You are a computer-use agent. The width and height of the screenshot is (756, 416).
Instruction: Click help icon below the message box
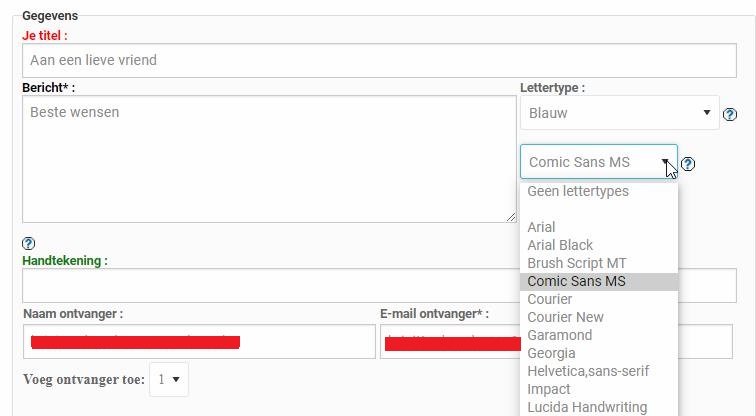pos(28,243)
